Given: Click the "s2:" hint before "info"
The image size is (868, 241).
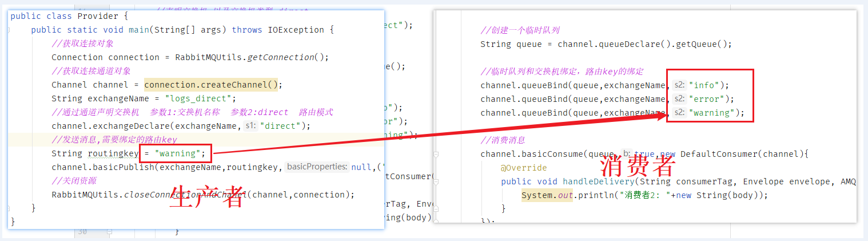Looking at the screenshot, I should (x=679, y=85).
